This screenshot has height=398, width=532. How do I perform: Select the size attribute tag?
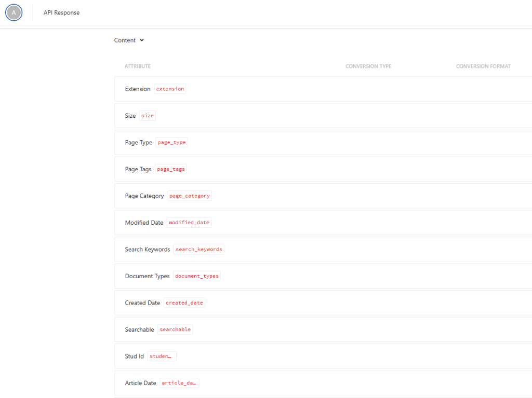147,115
